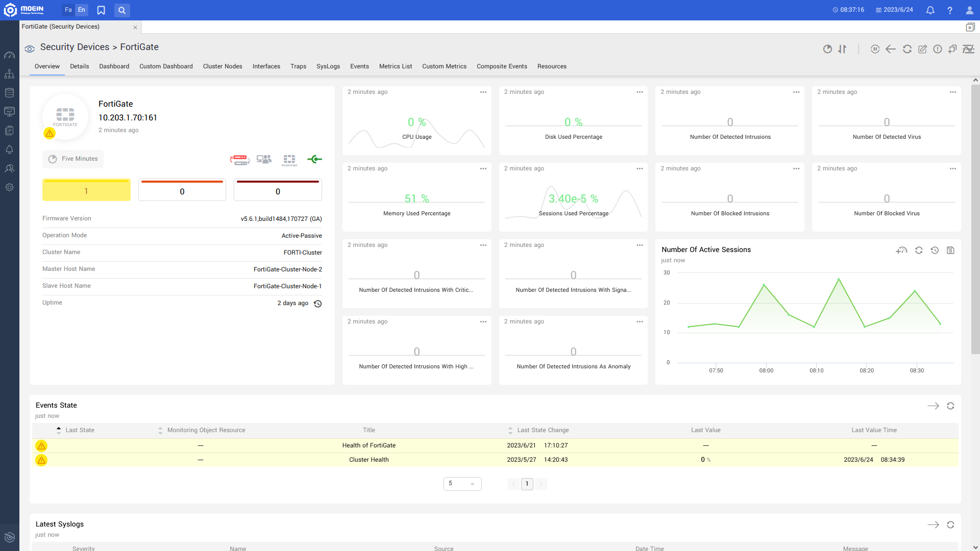Open the Composite Events tab
The image size is (980, 551).
pos(502,67)
